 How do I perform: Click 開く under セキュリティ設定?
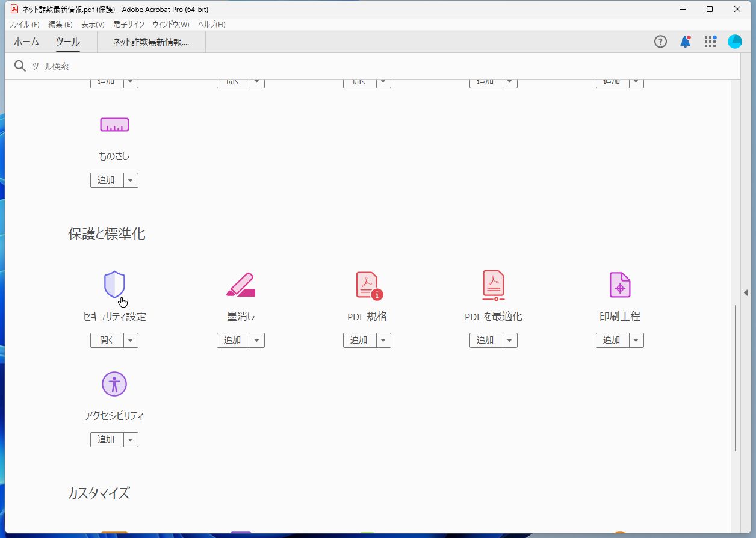click(106, 340)
